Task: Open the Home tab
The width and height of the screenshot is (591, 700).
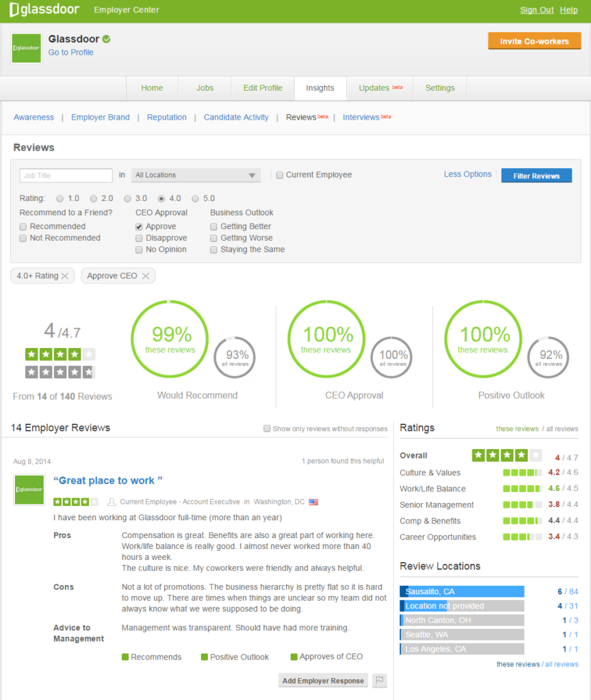Action: pyautogui.click(x=152, y=88)
